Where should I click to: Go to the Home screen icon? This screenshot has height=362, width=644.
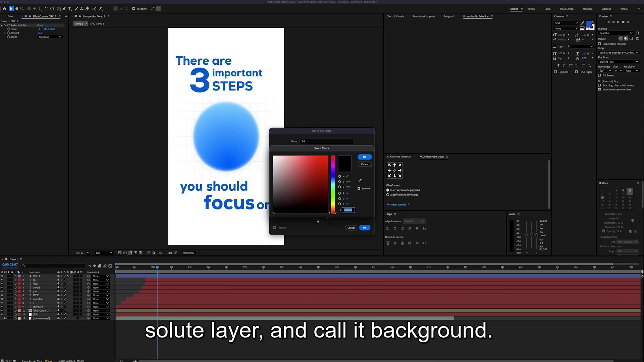click(x=4, y=9)
